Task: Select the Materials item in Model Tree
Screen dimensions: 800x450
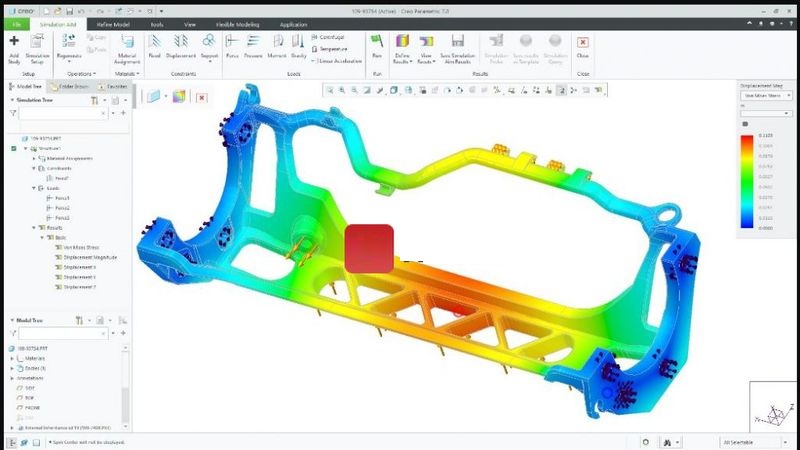Action: pyautogui.click(x=31, y=359)
